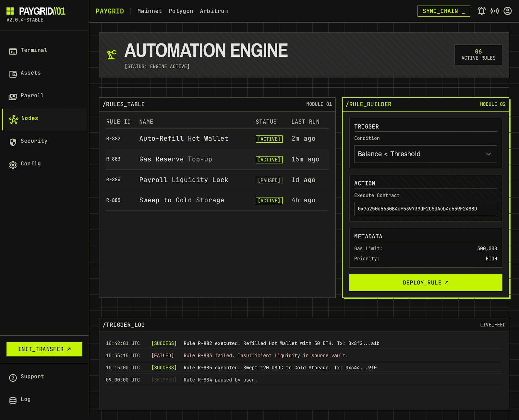Open notifications bell icon

(482, 11)
